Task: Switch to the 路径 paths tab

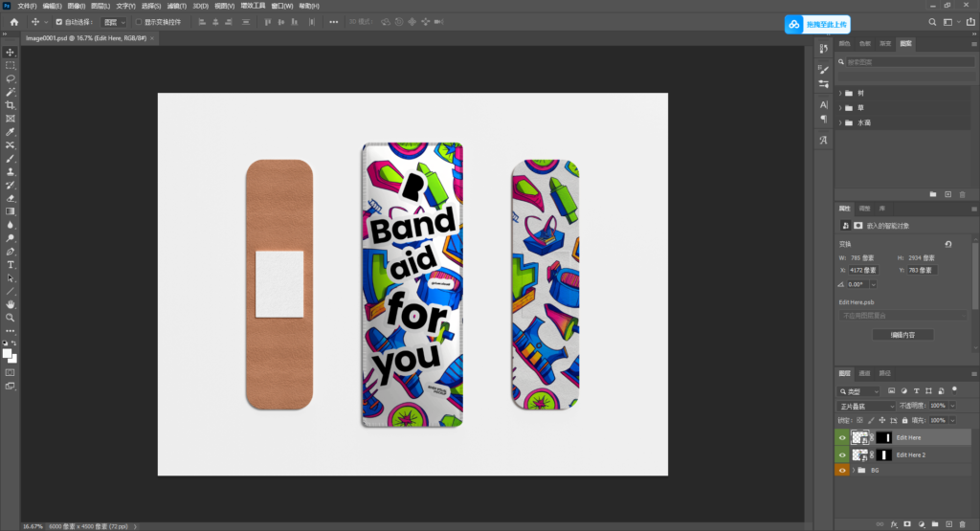Action: (x=884, y=373)
